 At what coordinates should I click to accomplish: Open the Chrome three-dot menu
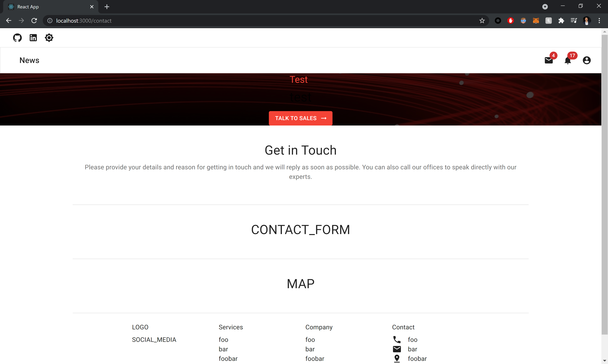click(599, 21)
